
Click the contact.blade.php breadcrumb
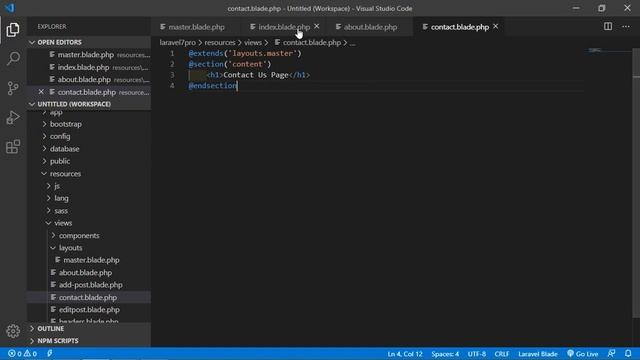tap(308, 42)
